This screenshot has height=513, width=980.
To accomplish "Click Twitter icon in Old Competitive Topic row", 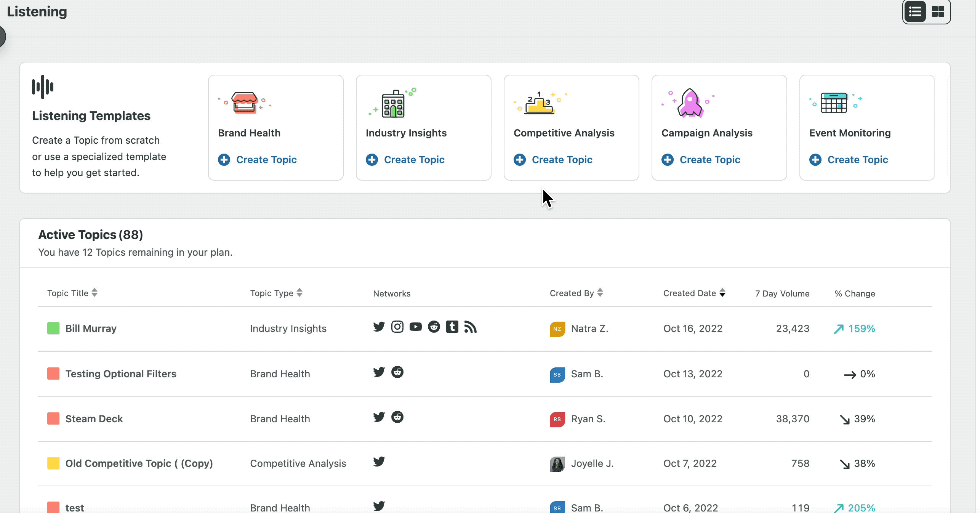I will click(379, 462).
